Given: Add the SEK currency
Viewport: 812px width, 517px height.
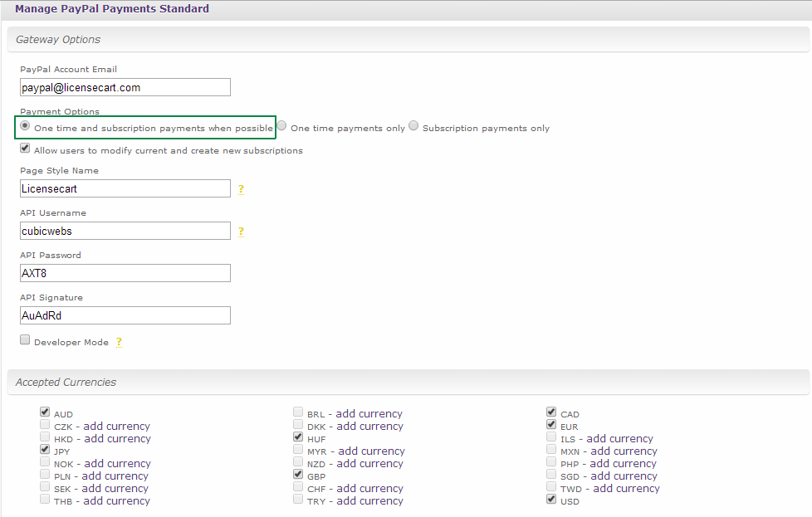Looking at the screenshot, I should (x=115, y=489).
